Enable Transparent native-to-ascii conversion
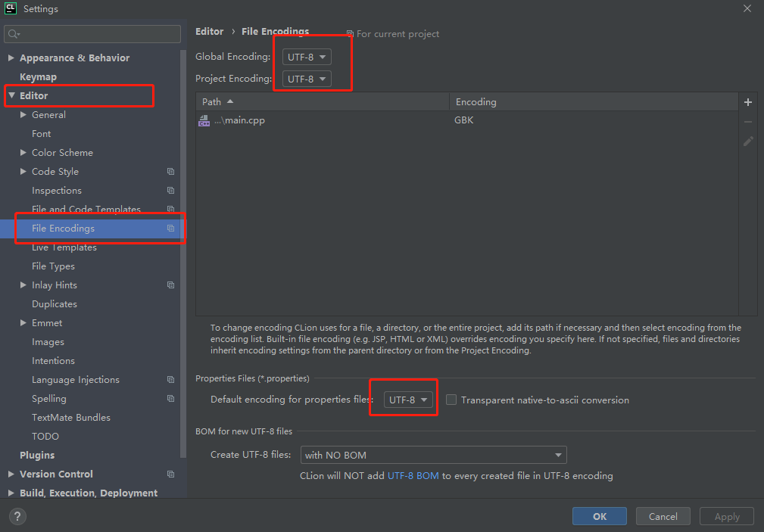The image size is (764, 532). (x=451, y=400)
